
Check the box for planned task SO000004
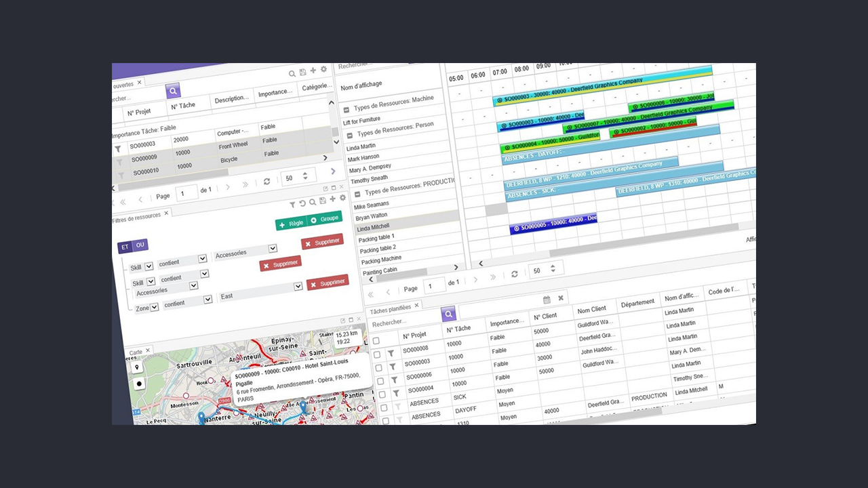382,394
